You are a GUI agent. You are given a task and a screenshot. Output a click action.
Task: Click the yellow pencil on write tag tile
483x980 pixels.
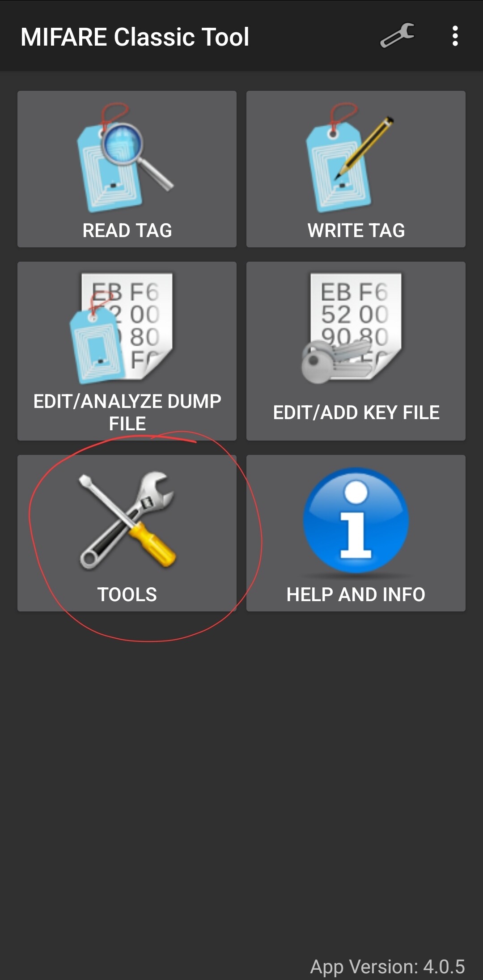(x=365, y=148)
